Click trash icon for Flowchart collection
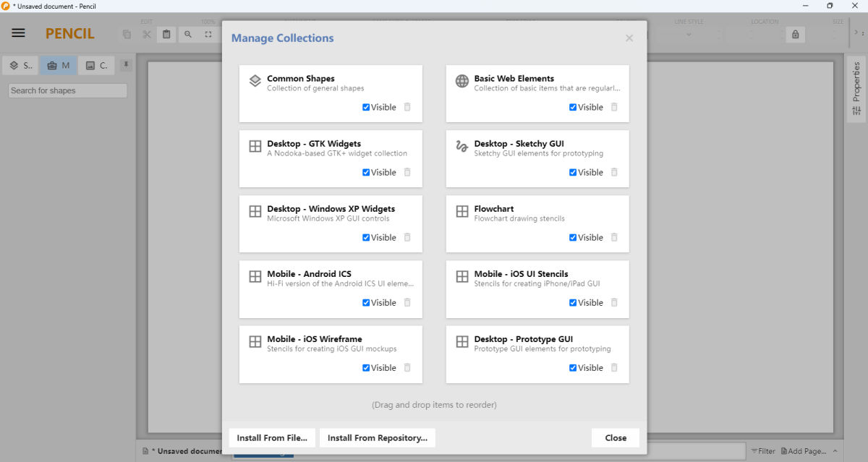Viewport: 868px width, 462px height. click(614, 237)
